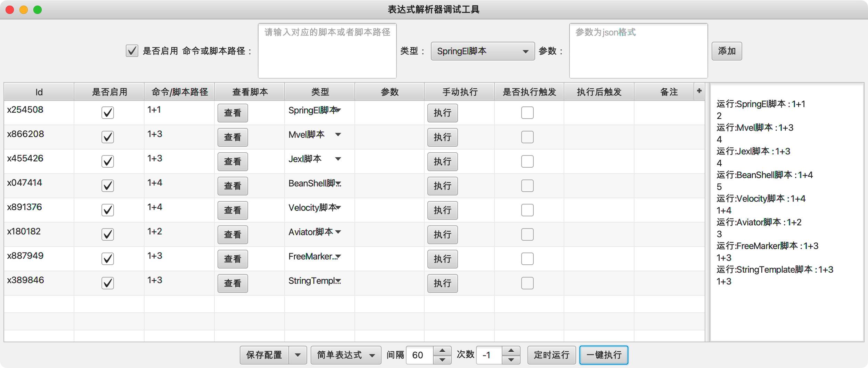Viewport: 868px width, 368px height.
Task: Click 定时运行 button
Action: (551, 355)
